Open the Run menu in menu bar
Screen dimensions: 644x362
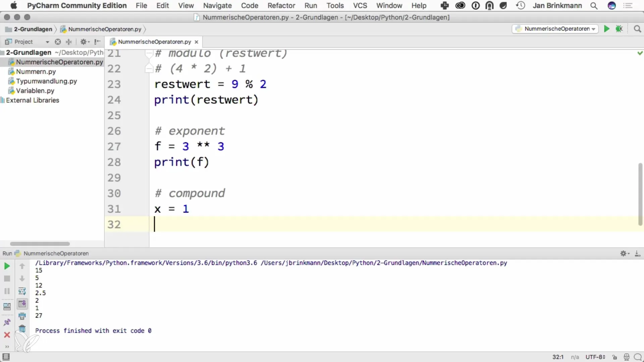pos(311,6)
